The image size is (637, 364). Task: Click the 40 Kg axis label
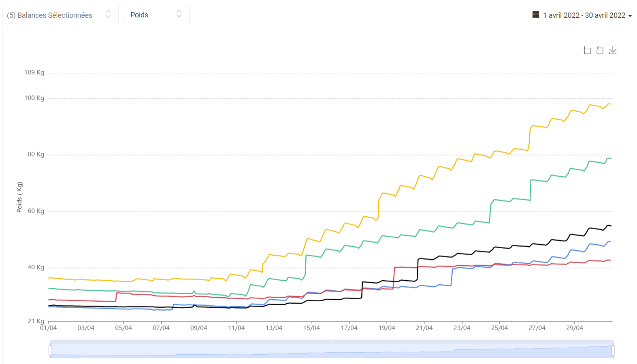[x=36, y=267]
